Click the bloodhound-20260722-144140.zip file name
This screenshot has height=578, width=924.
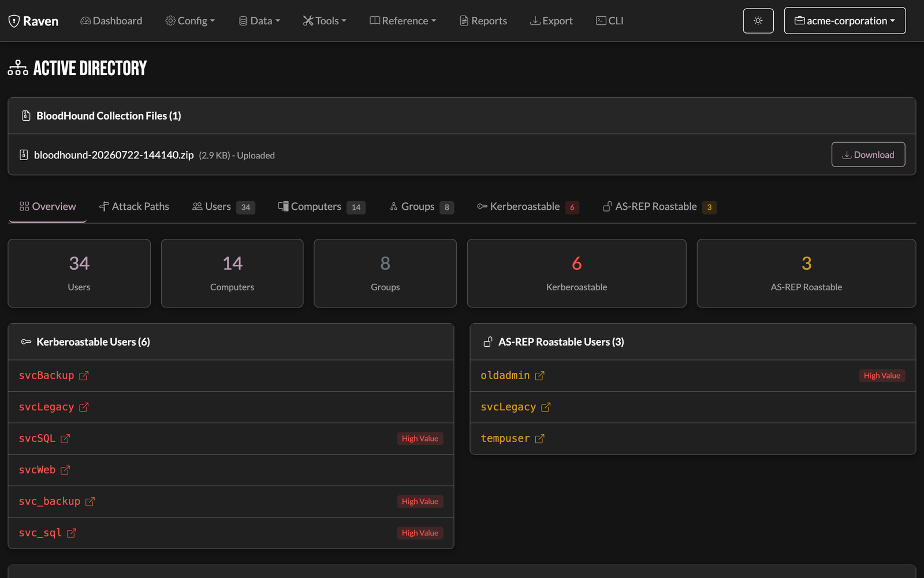pos(114,155)
